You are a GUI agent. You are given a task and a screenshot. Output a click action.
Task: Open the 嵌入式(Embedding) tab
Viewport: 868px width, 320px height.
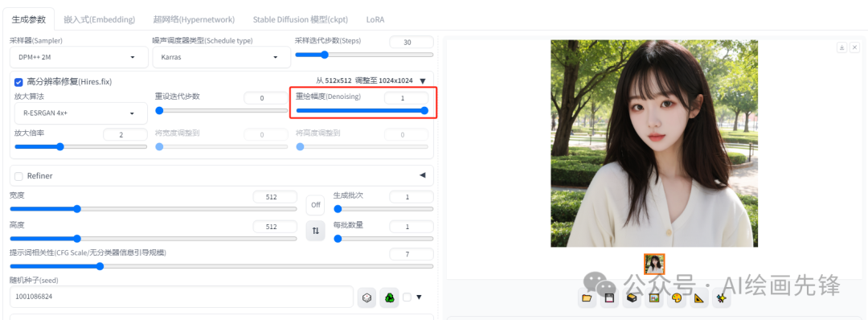(99, 19)
